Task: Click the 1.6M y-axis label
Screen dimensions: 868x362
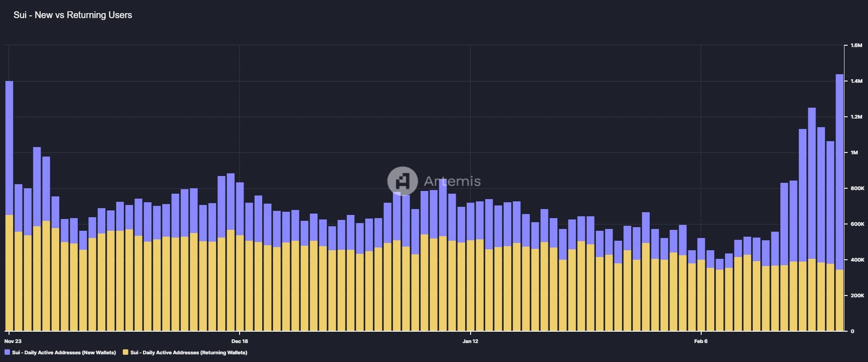Action: (x=856, y=46)
